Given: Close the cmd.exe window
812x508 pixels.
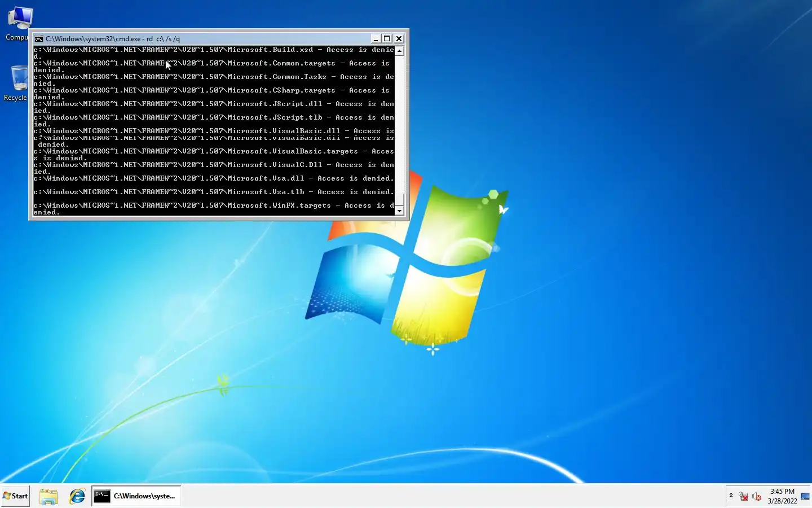Looking at the screenshot, I should [x=399, y=38].
